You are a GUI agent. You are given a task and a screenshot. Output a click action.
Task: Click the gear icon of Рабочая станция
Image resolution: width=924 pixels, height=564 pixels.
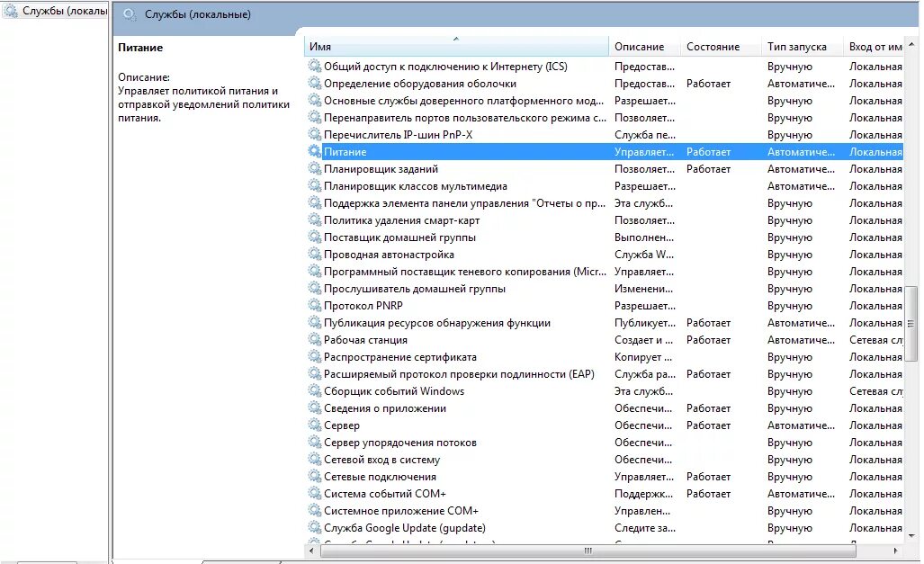click(x=315, y=339)
